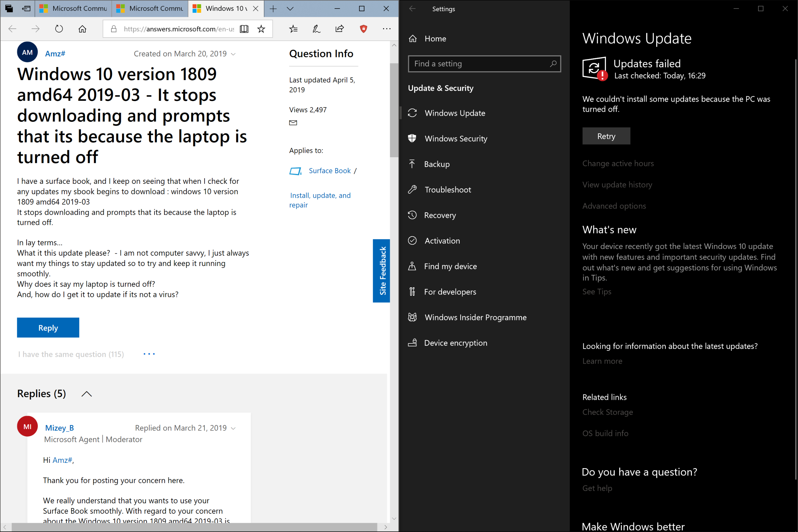798x532 pixels.
Task: Click the Reply button
Action: (48, 328)
